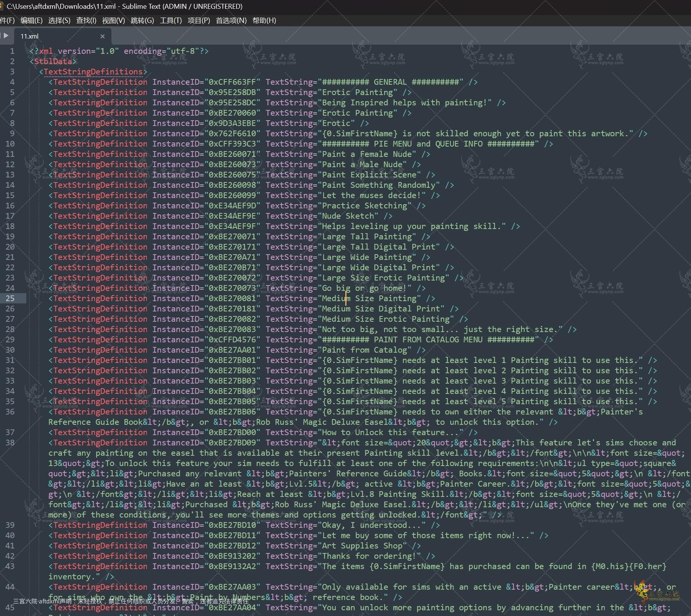This screenshot has height=616, width=691.
Task: Open the 帮助(H) menu
Action: click(x=264, y=21)
